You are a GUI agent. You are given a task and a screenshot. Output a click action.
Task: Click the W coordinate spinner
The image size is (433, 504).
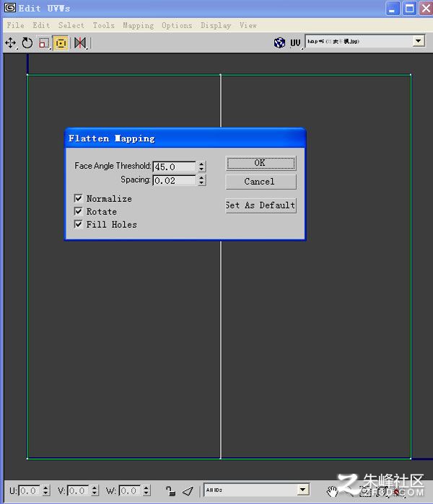tap(146, 491)
